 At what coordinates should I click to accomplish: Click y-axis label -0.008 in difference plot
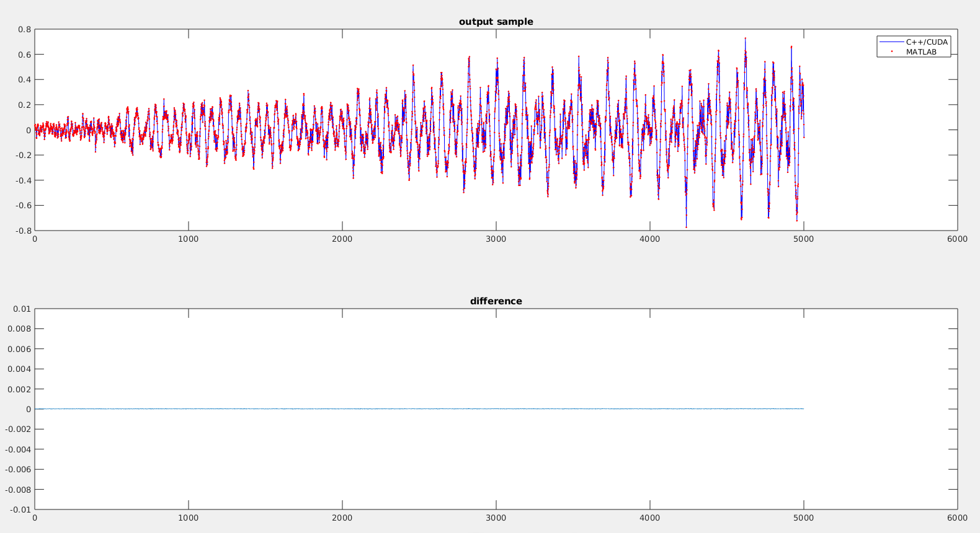(17, 490)
